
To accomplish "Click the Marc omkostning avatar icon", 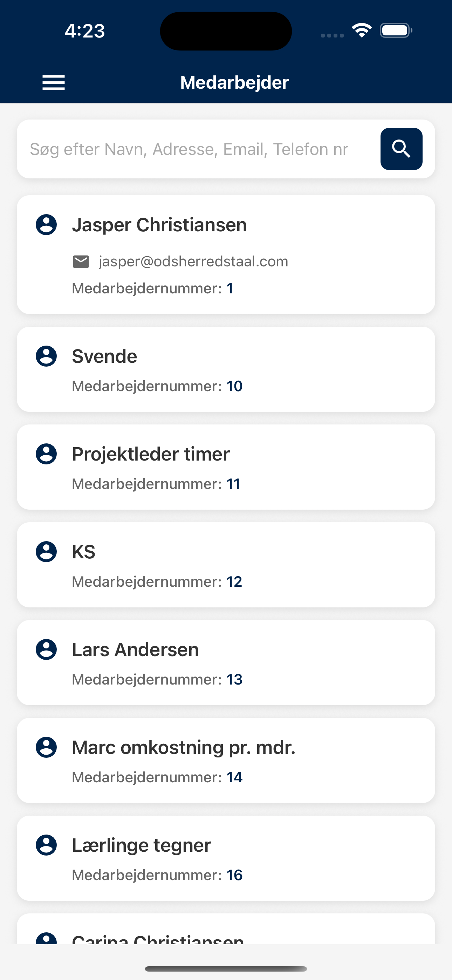I will [46, 747].
